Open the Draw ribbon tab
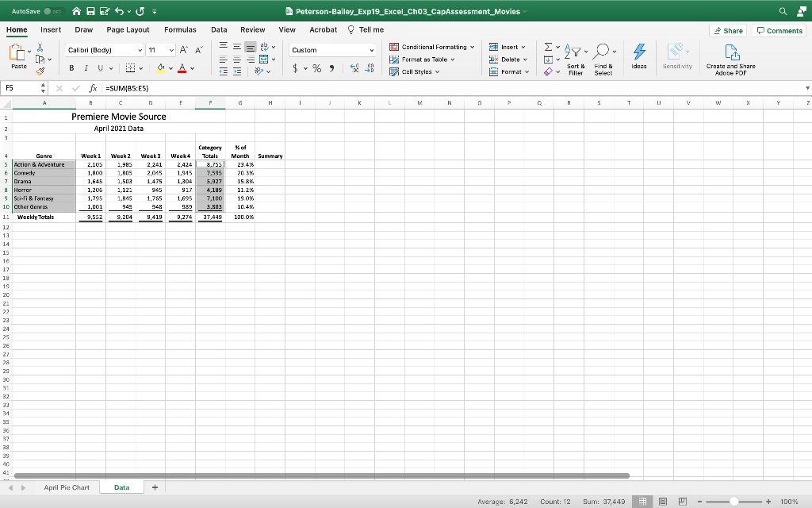 coord(84,29)
